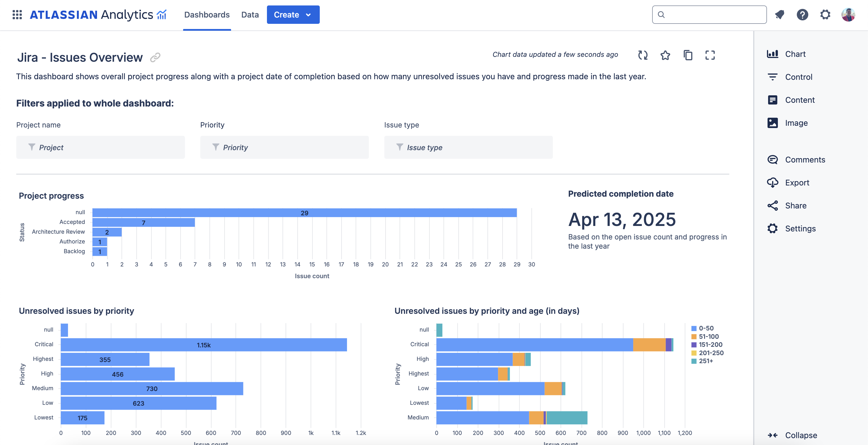Viewport: 868px width, 445px height.
Task: Open the notifications megaphone icon
Action: coord(780,14)
